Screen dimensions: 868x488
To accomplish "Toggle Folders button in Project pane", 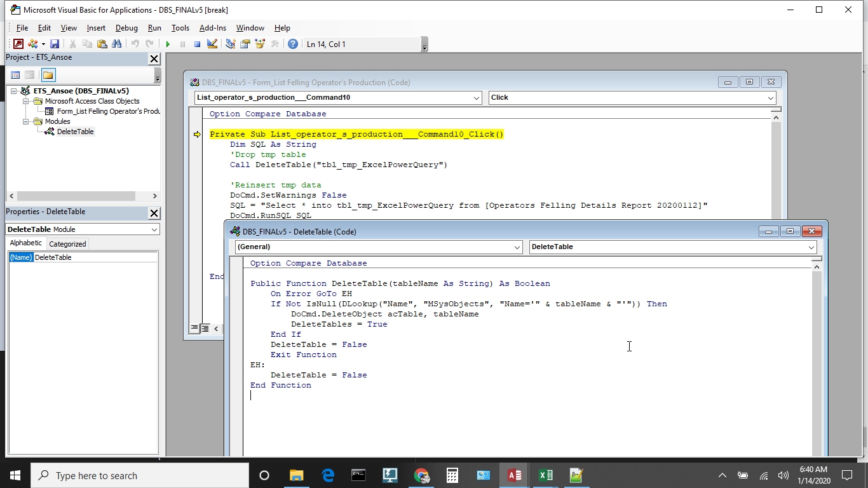I will pyautogui.click(x=48, y=75).
